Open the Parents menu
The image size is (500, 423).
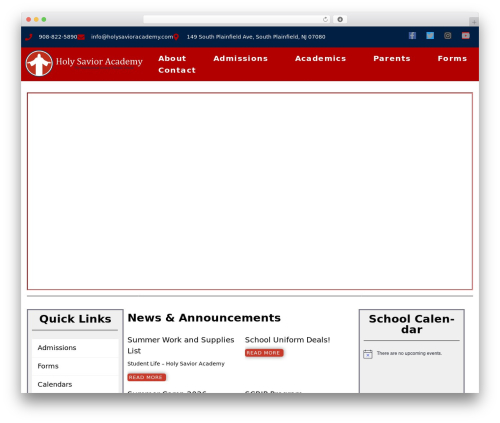pyautogui.click(x=392, y=58)
